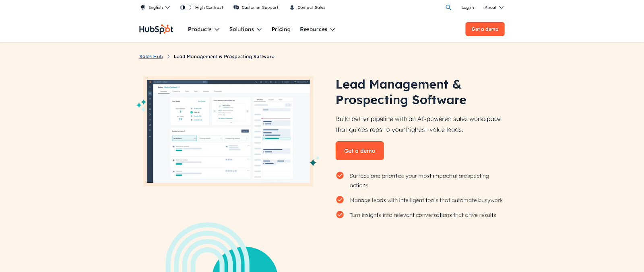Open the Customer Support link
Image resolution: width=644 pixels, height=272 pixels.
click(260, 7)
